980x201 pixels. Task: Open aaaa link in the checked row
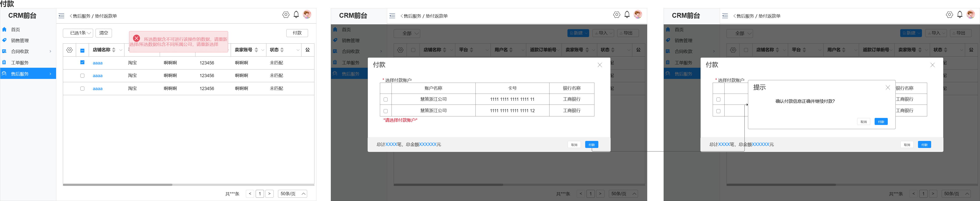(x=97, y=63)
